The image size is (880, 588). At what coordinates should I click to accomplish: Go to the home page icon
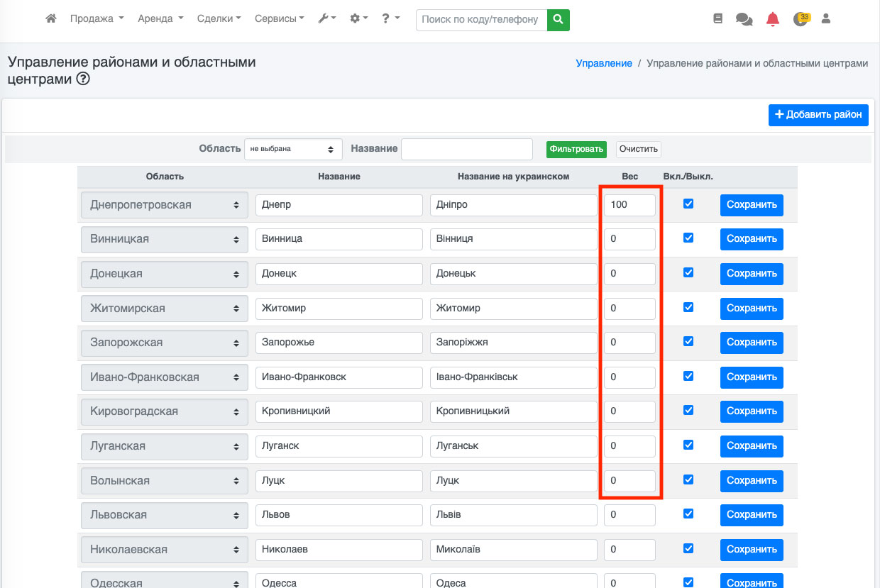pos(50,19)
